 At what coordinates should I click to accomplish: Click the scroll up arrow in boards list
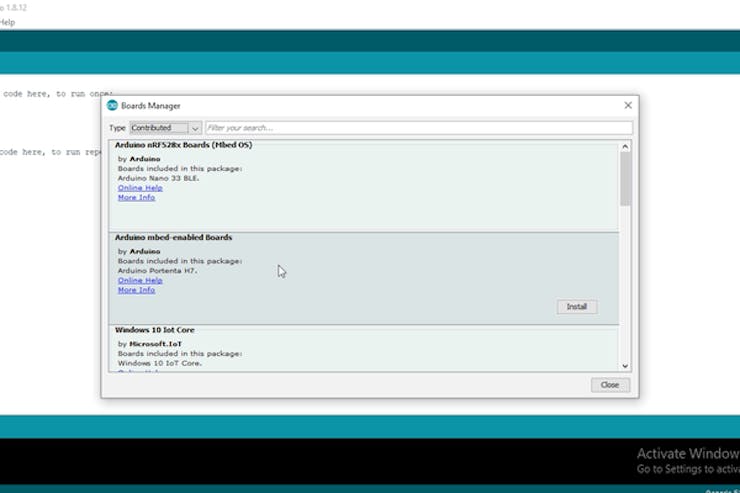625,147
